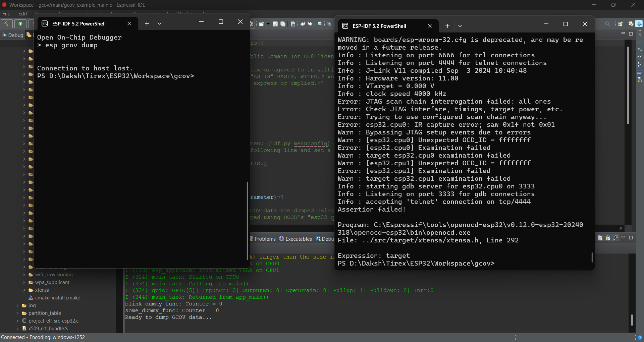Select the Debug perspective bug icon
The image size is (644, 342).
(x=639, y=24)
